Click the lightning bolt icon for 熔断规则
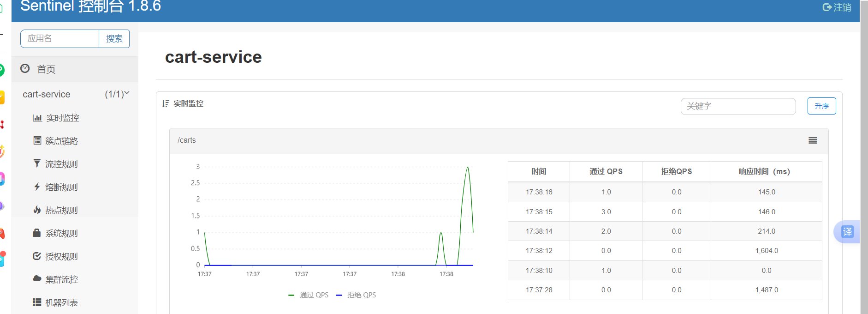Viewport: 868px width, 314px height. tap(37, 187)
